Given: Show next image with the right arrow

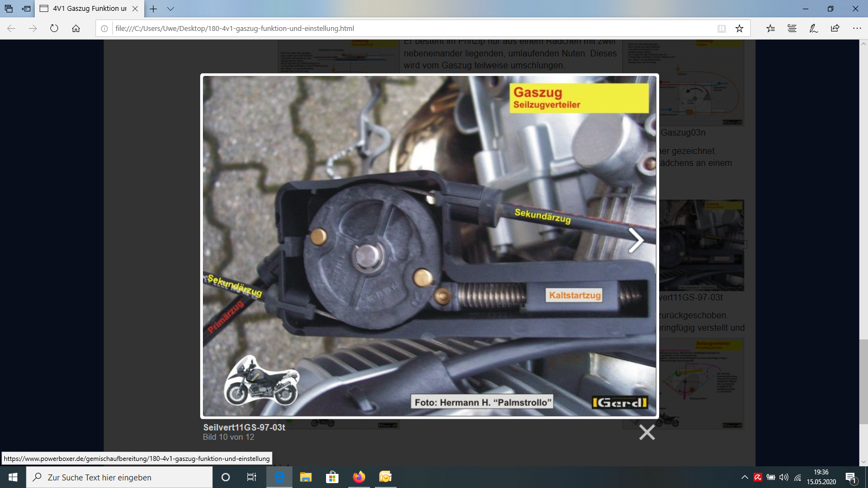Looking at the screenshot, I should 636,240.
